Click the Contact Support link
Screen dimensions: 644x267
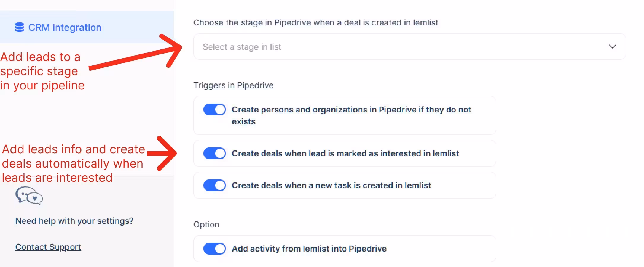coord(48,247)
